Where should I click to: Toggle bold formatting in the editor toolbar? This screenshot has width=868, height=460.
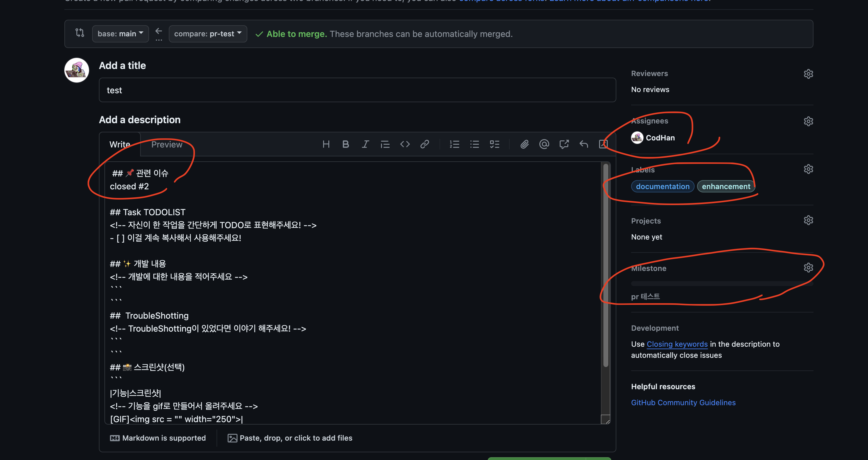(345, 144)
